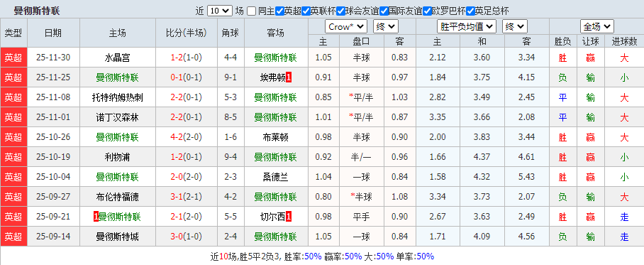The height and width of the screenshot is (265, 644).
Task: Open 托特纳姆热刺 team link
Action: [x=118, y=97]
